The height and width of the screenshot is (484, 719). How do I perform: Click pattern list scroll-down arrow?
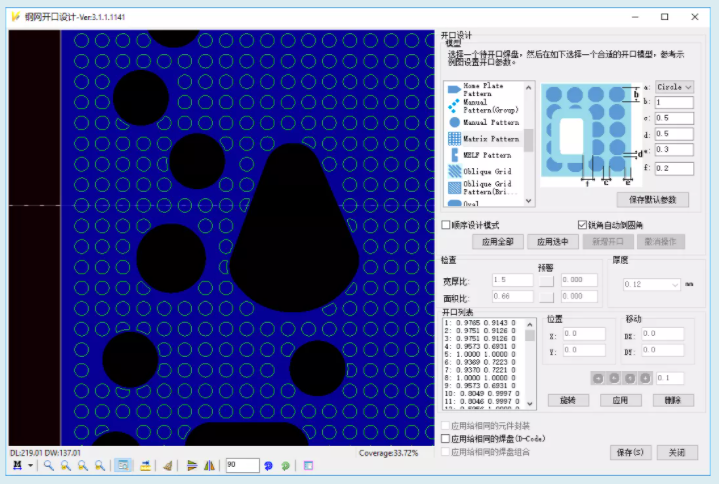coord(529,201)
